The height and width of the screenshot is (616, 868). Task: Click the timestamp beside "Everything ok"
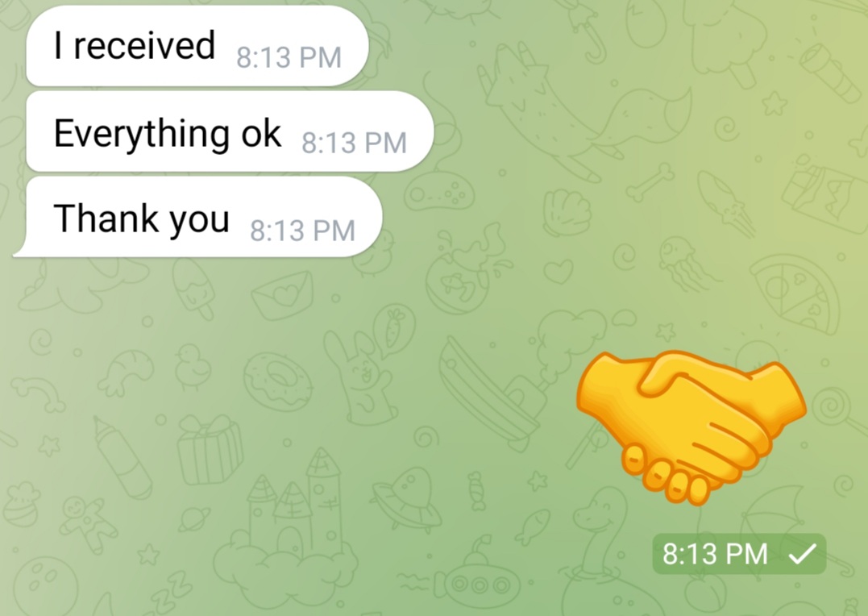[355, 143]
